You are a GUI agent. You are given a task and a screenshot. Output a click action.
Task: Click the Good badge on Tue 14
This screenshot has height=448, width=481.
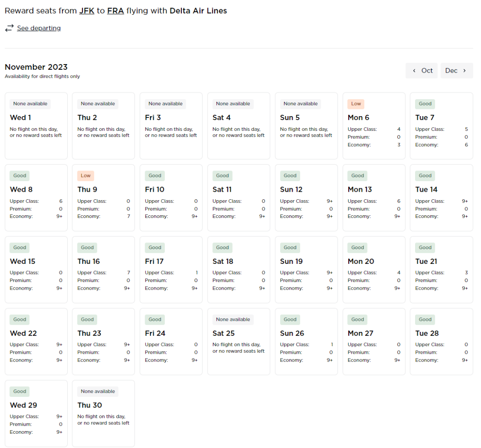pos(425,176)
